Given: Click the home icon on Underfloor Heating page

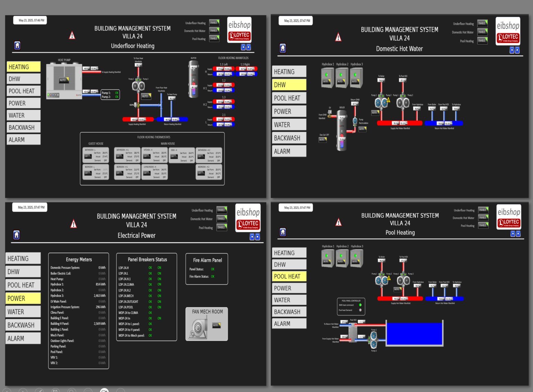Looking at the screenshot, I should tap(17, 45).
